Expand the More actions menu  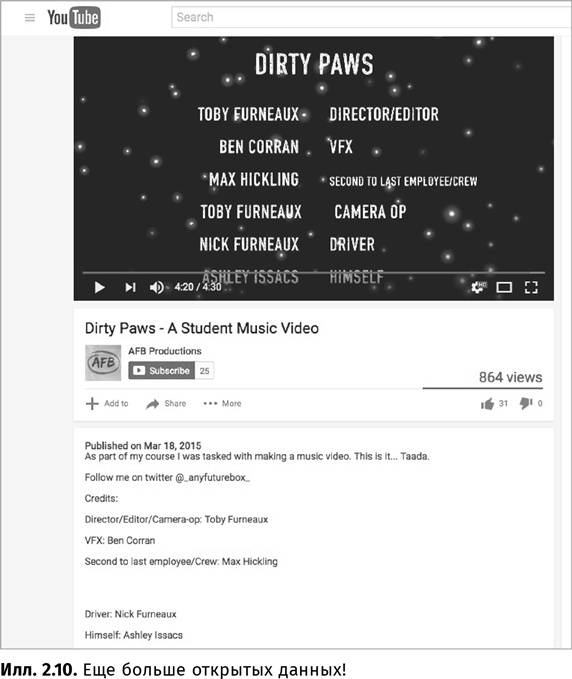223,404
